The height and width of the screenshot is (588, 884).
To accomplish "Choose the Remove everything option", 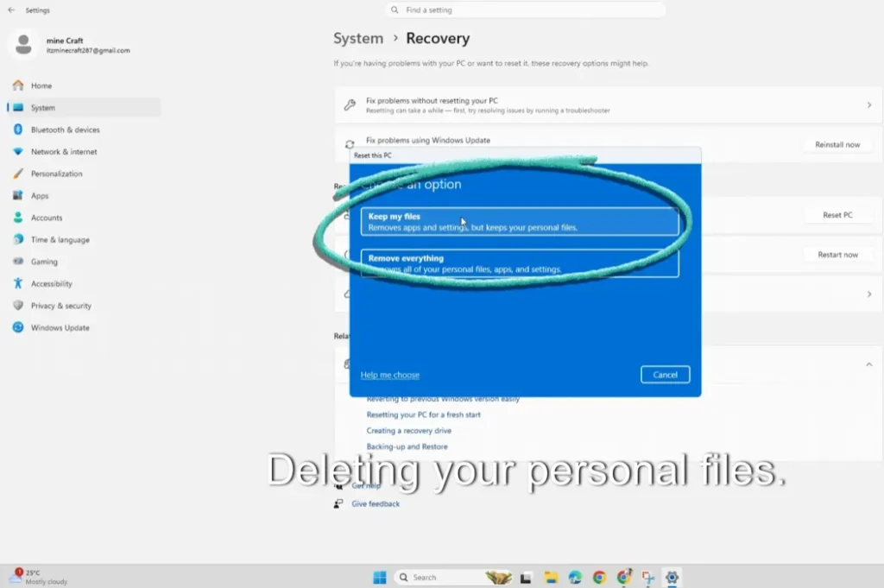I will pos(520,263).
